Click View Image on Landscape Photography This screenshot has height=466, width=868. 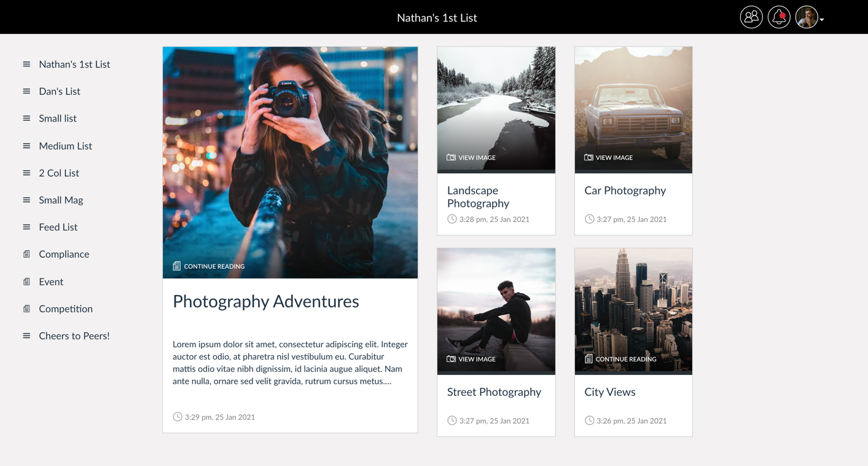tap(477, 157)
